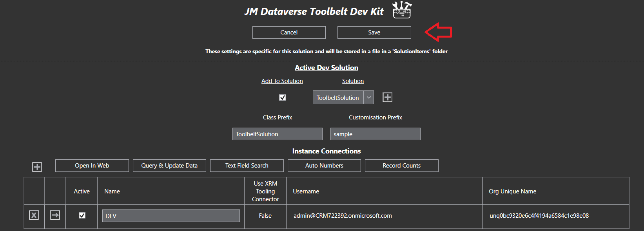
Task: Click the toolbelt logo icon
Action: click(402, 10)
